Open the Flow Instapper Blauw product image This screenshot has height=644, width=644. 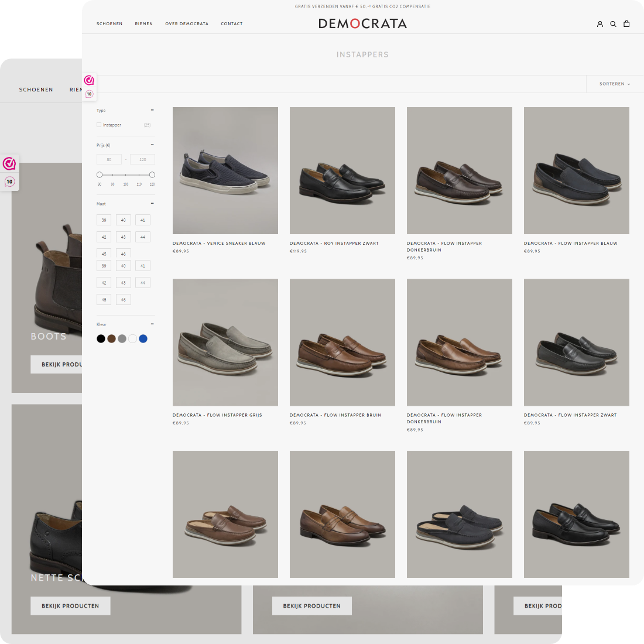576,170
